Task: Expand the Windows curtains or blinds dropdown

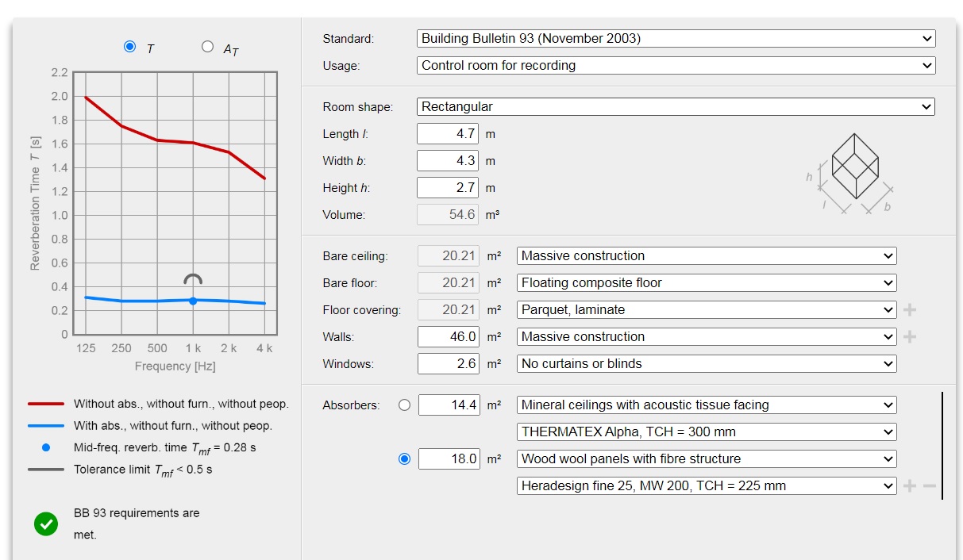Action: click(707, 363)
